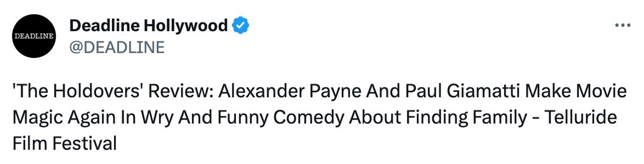Click the word "Hollywood" in account name
644x164 pixels.
click(185, 25)
